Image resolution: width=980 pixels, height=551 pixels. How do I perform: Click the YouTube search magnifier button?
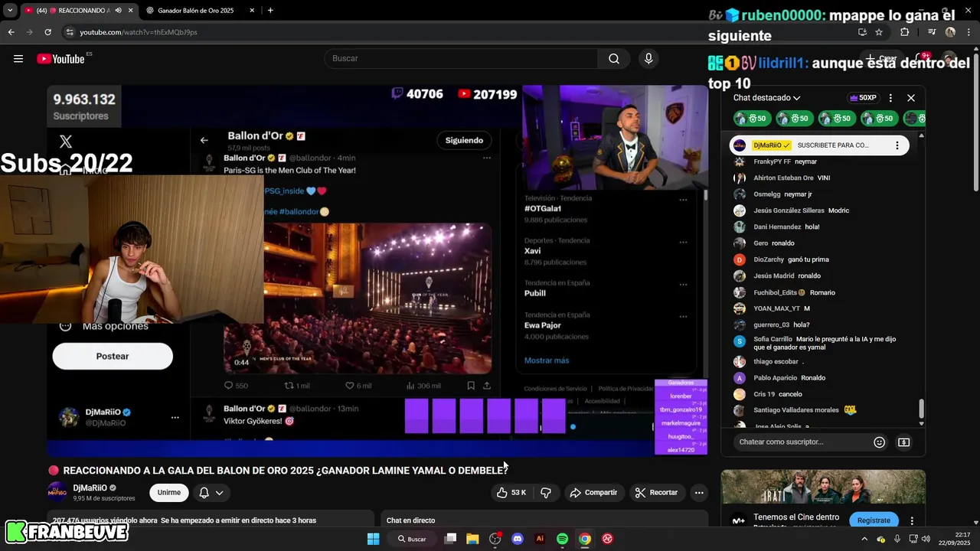point(614,59)
